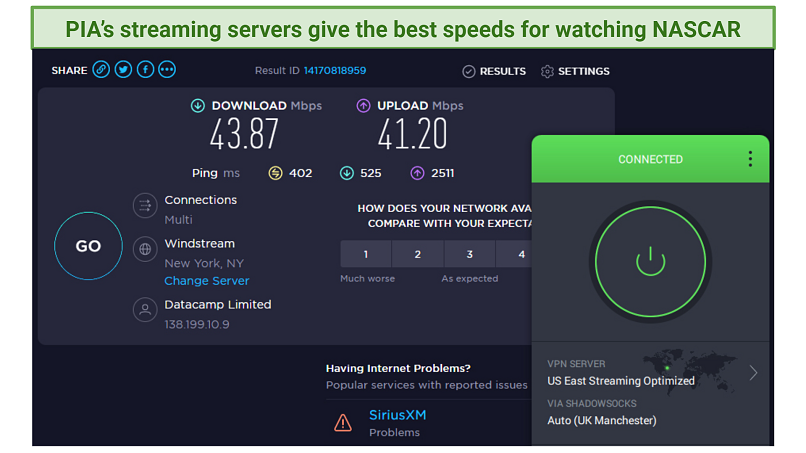Click the results checkmark icon
806x453 pixels.
pyautogui.click(x=468, y=71)
